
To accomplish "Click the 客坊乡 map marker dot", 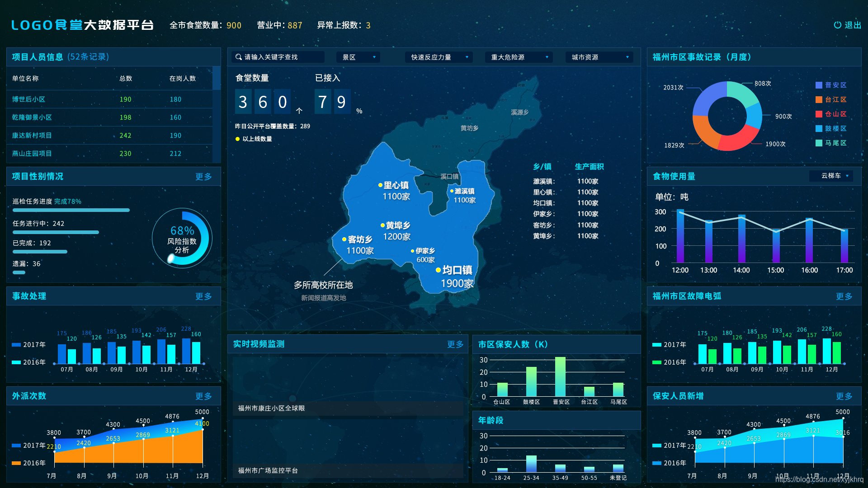I will pos(344,239).
